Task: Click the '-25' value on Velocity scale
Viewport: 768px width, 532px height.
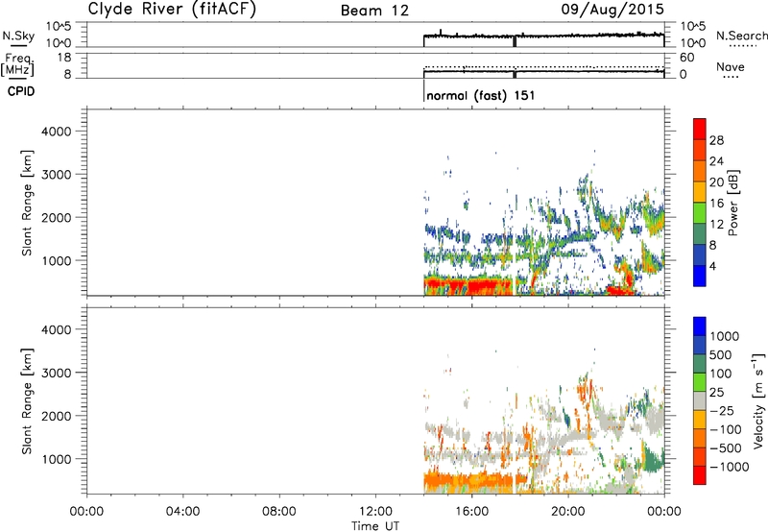Action: click(722, 411)
